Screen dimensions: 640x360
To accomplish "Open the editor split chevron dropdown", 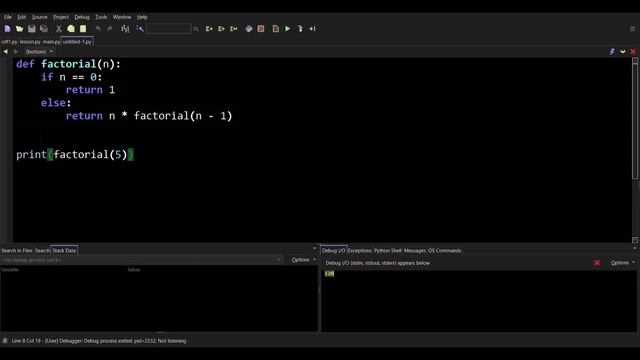I will pos(623,51).
